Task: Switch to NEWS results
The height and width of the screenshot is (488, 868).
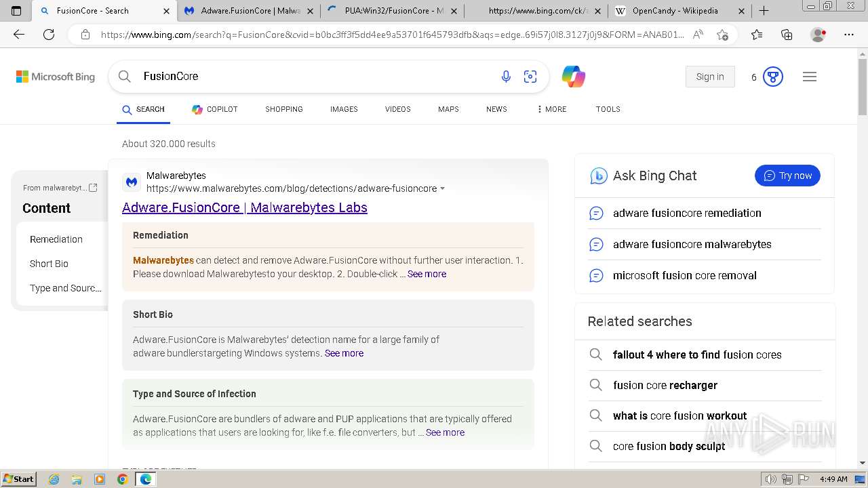Action: point(496,109)
